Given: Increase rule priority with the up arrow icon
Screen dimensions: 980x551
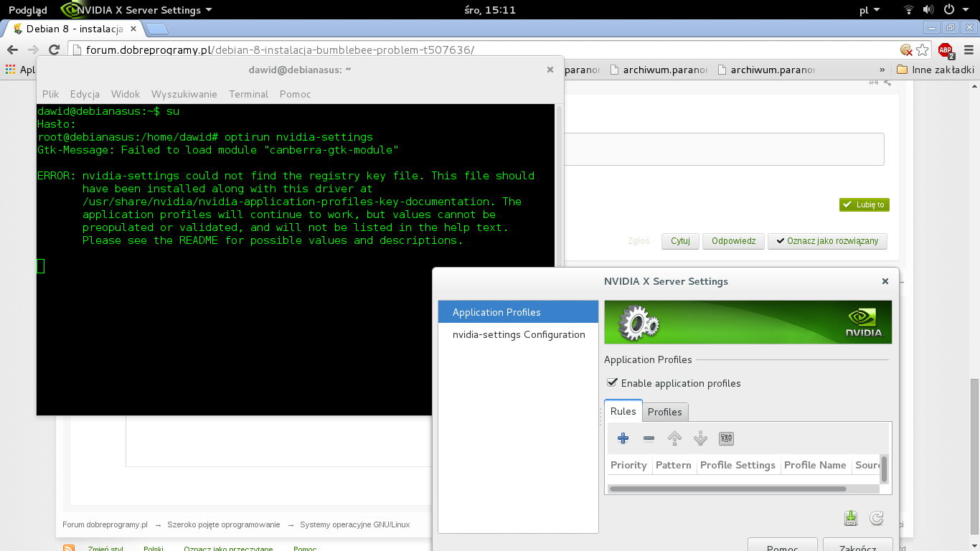Looking at the screenshot, I should 674,438.
